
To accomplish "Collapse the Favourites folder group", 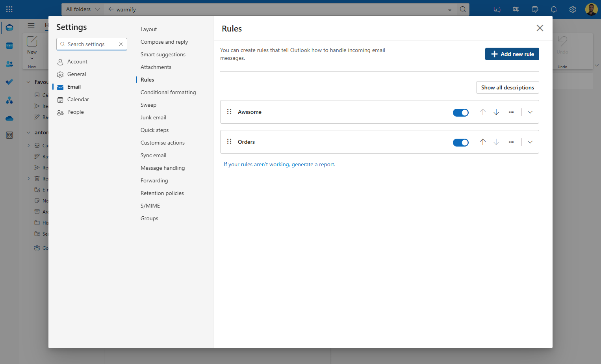I will click(28, 82).
